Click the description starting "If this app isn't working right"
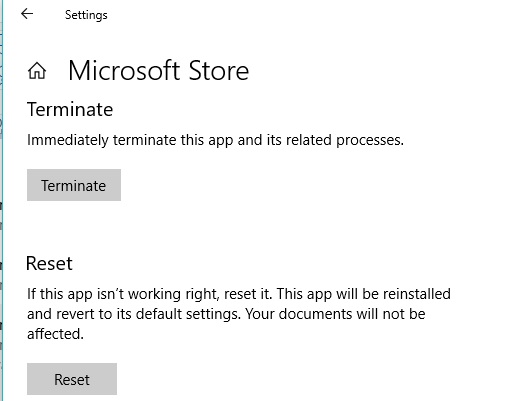The image size is (532, 401). [239, 314]
